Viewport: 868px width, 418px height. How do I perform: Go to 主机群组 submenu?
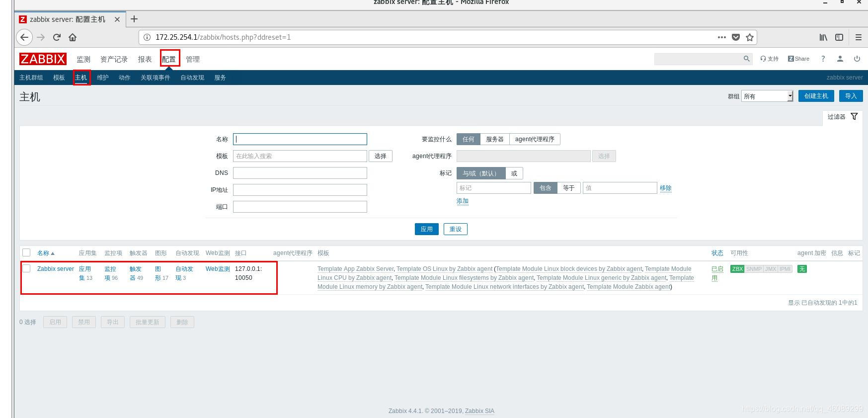[x=31, y=78]
